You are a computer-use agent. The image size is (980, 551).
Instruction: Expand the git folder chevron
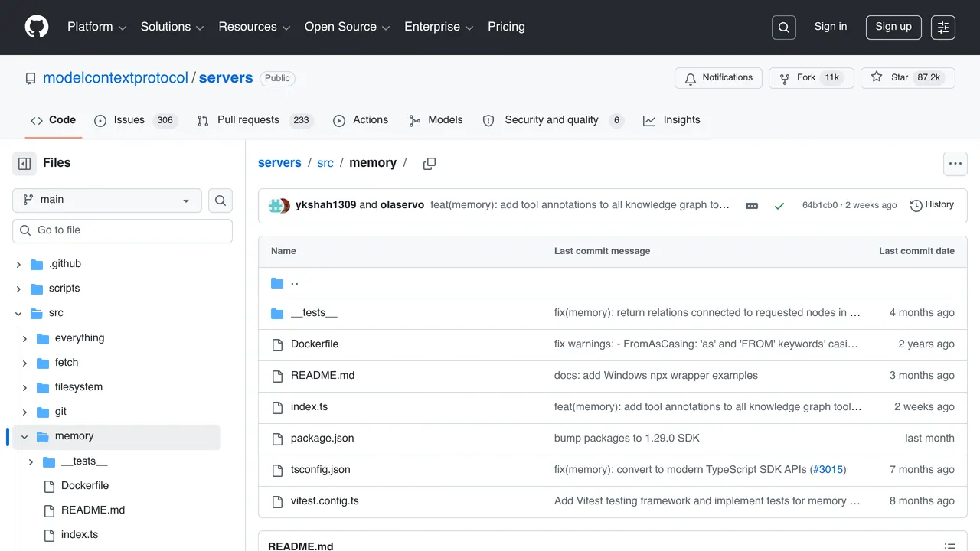pos(24,412)
